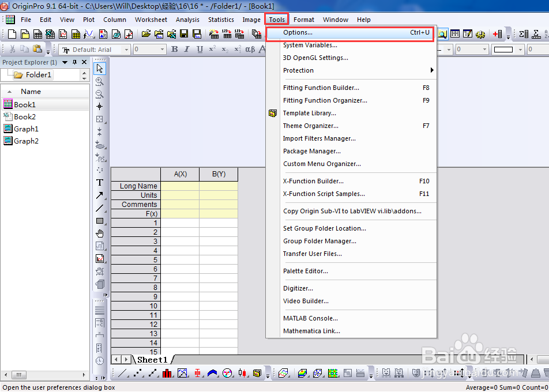Select Book1 in Project Explorer
This screenshot has width=549, height=392.
(x=24, y=105)
